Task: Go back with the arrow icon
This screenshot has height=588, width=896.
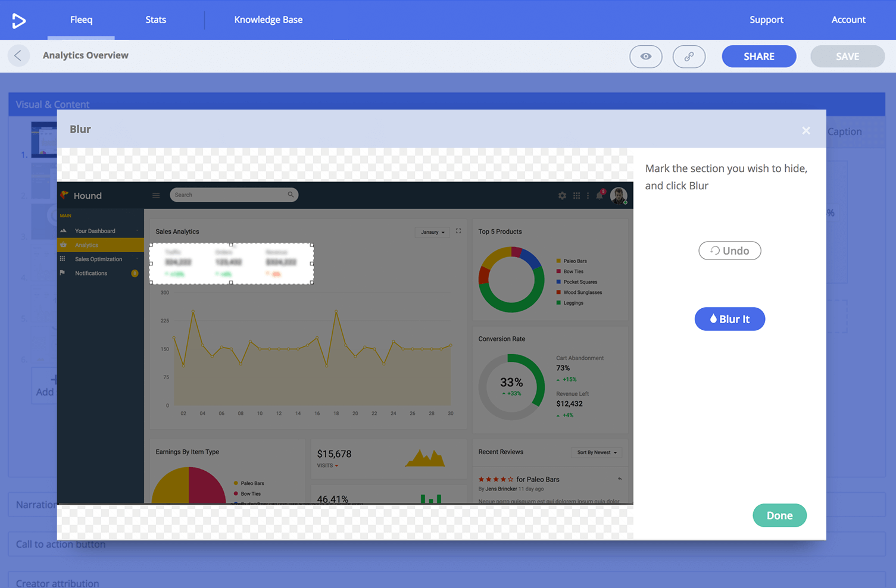Action: (x=18, y=56)
